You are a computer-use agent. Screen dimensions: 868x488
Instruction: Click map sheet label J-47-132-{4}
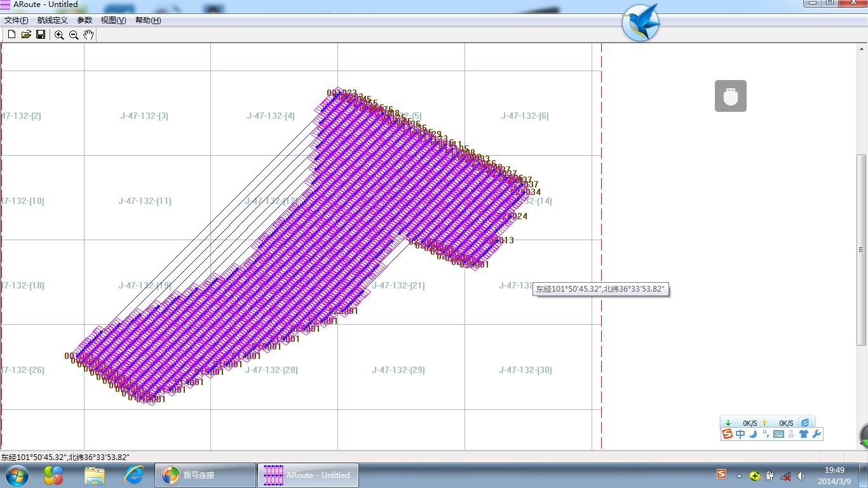pyautogui.click(x=271, y=116)
